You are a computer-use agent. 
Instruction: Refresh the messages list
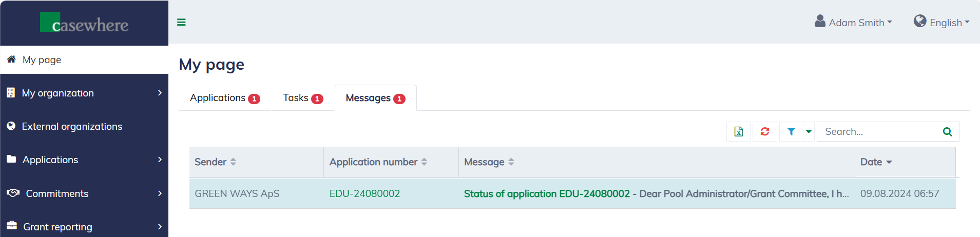point(765,132)
